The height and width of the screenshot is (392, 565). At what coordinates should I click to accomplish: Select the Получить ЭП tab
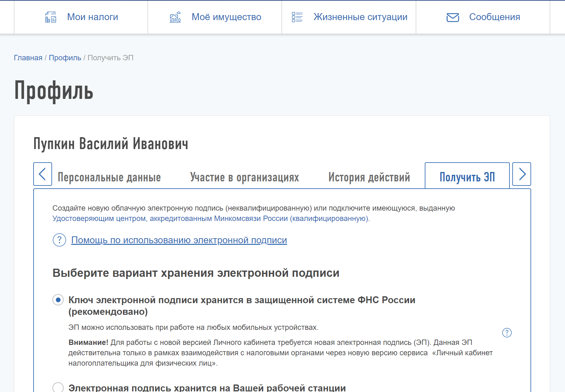pos(467,177)
